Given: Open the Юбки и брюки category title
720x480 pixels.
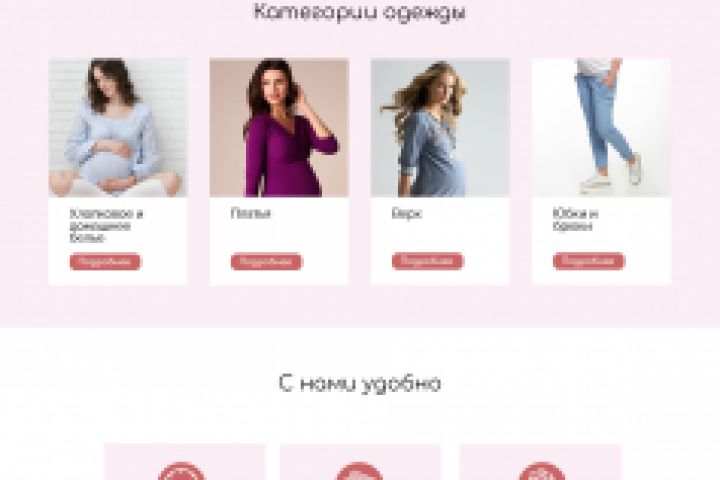Looking at the screenshot, I should pyautogui.click(x=575, y=220).
